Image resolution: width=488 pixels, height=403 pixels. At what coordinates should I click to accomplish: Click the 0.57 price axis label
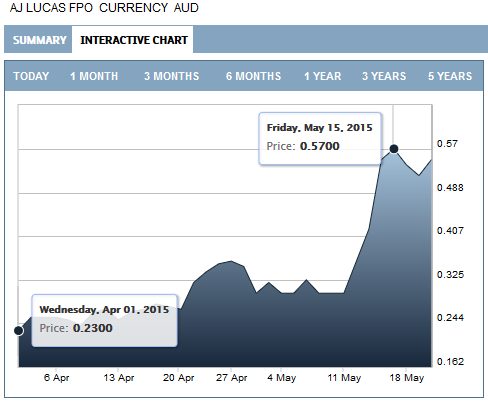pyautogui.click(x=447, y=144)
